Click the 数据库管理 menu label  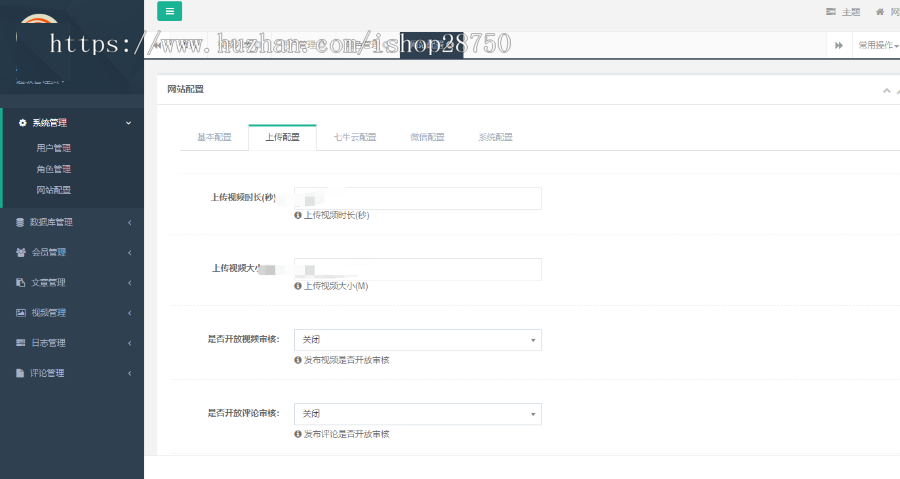point(51,222)
